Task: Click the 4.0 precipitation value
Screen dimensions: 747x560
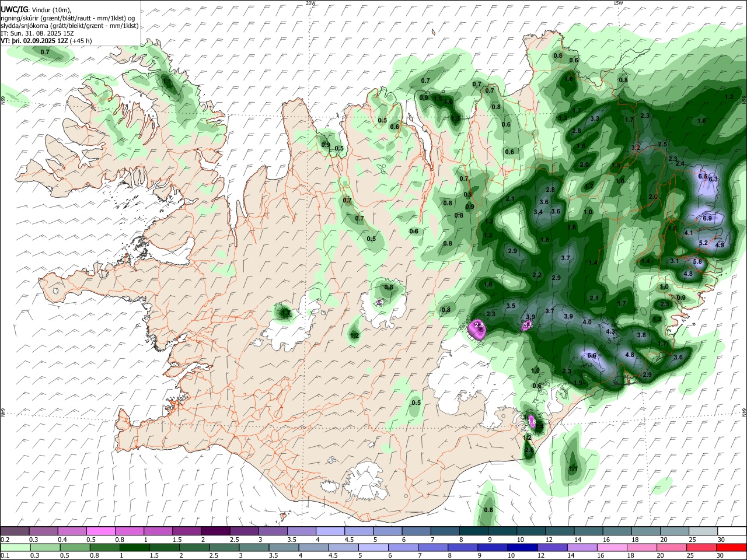Action: (587, 323)
